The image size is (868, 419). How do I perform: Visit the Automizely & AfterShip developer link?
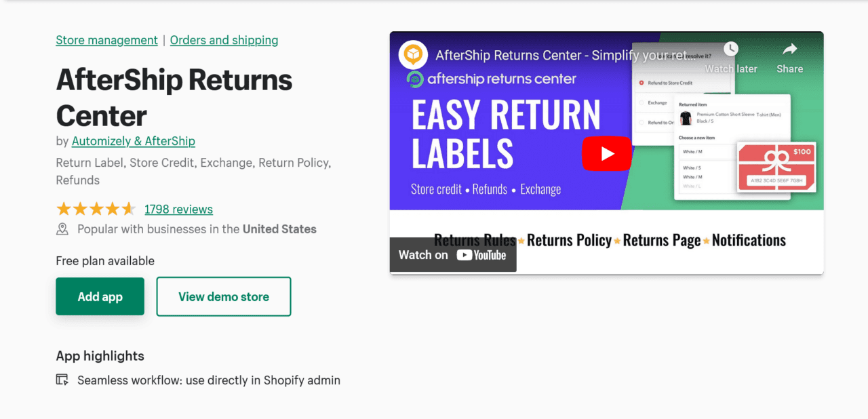pos(134,141)
